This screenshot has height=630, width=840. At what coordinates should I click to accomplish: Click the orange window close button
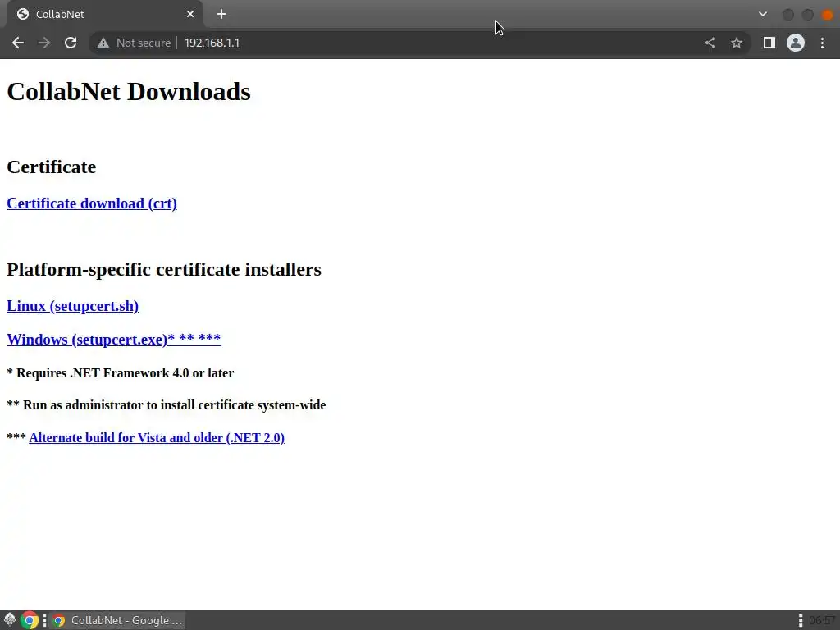tap(827, 15)
